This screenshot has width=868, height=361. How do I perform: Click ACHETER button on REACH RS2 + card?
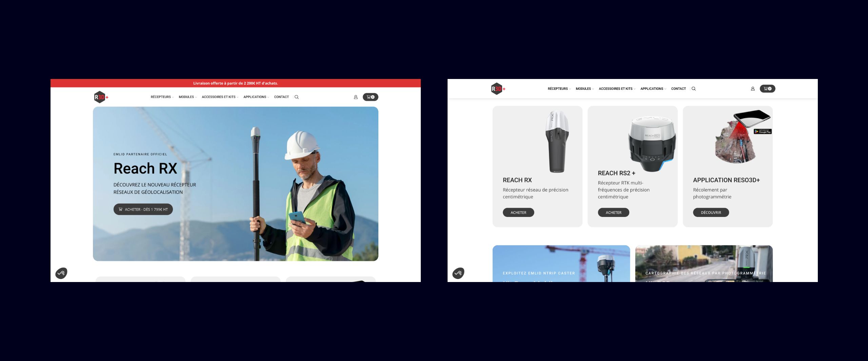coord(614,213)
